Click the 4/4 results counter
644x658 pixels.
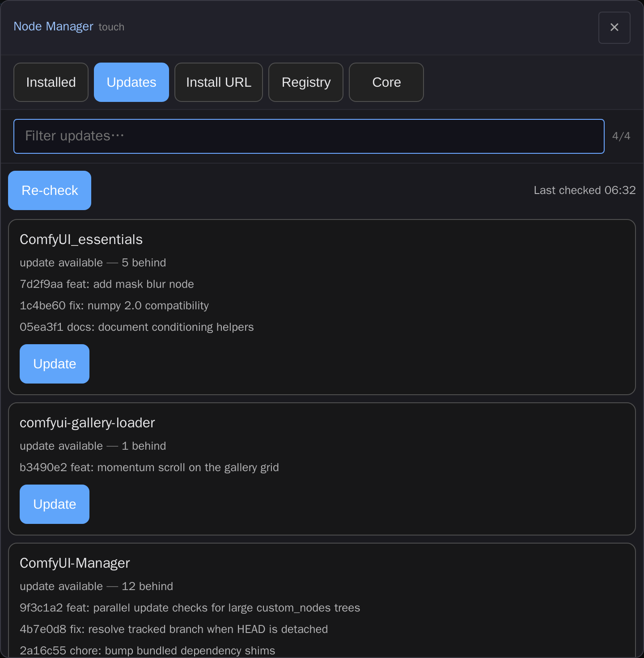621,136
